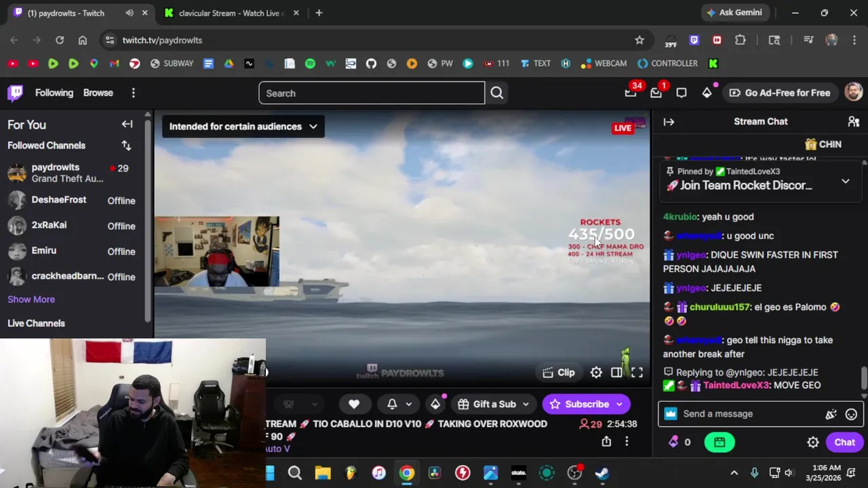Image resolution: width=868 pixels, height=488 pixels.
Task: Open Steam from the taskbar
Action: [x=601, y=473]
